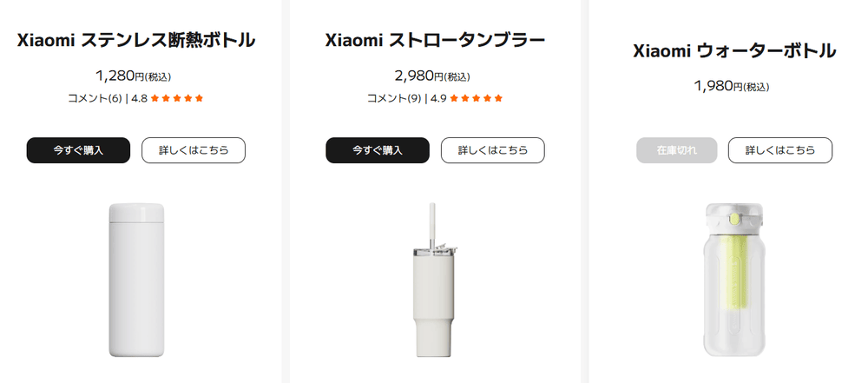Click the Xiaomi ステンレス断熱ボトル title
This screenshot has height=383, width=868.
(135, 40)
